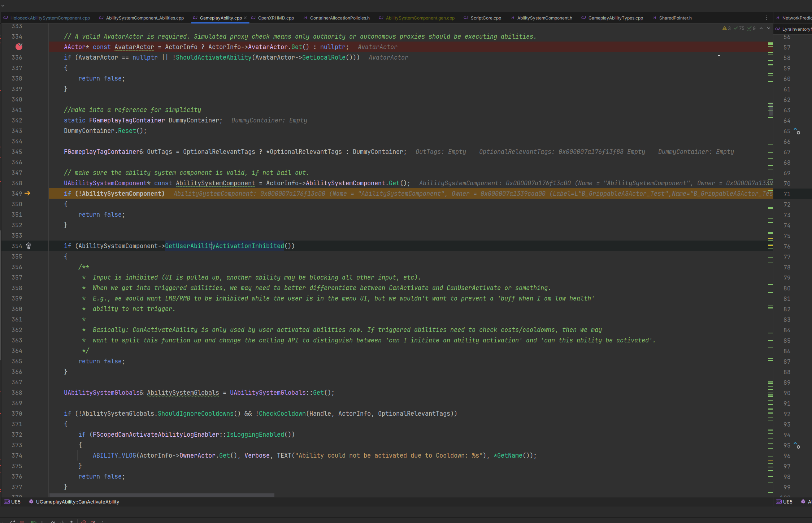Select the OpenXRHMD.cpp tab
812x523 pixels.
[273, 18]
